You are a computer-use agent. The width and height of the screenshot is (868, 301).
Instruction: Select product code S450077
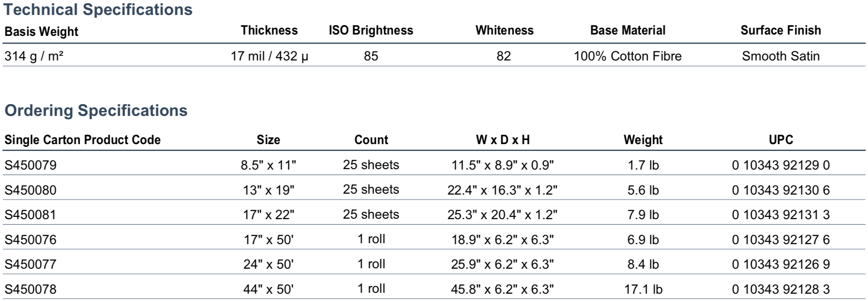pyautogui.click(x=30, y=264)
